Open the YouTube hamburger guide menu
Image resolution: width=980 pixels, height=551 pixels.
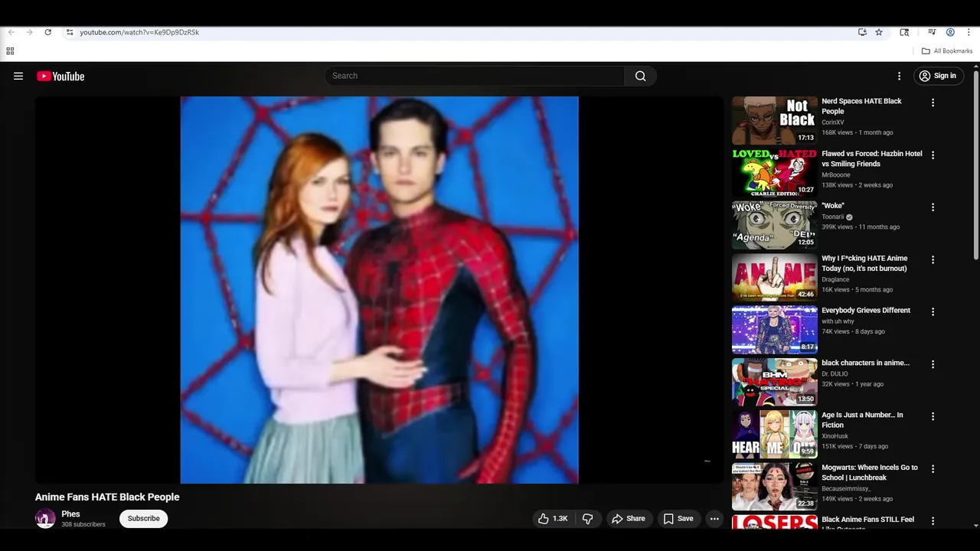click(x=18, y=76)
